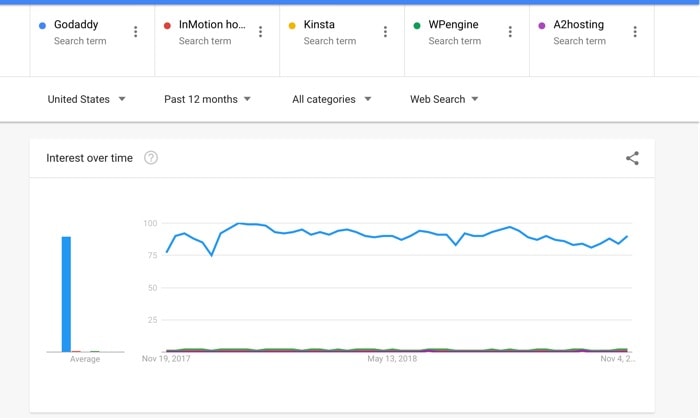The height and width of the screenshot is (420, 700).
Task: Click the 25 y-axis value
Action: coord(152,320)
